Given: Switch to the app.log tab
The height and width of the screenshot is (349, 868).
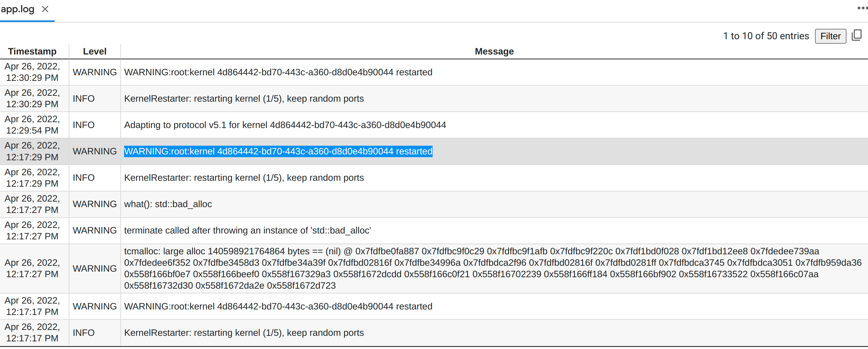Looking at the screenshot, I should pyautogui.click(x=18, y=9).
